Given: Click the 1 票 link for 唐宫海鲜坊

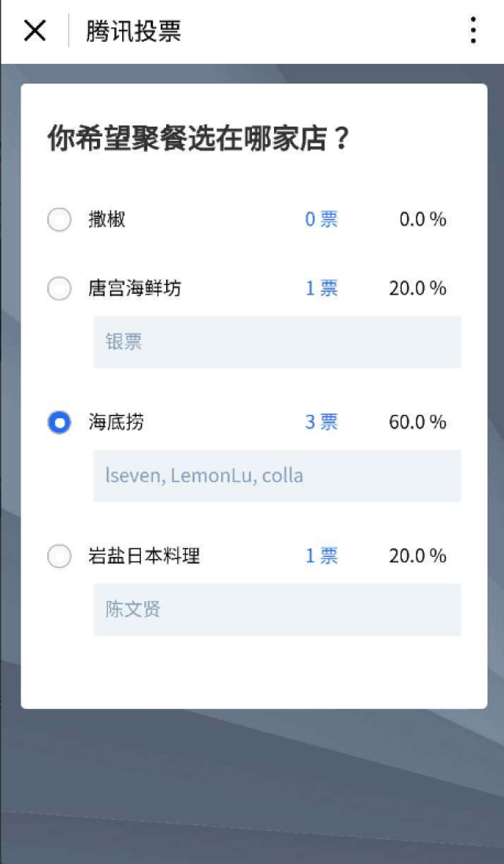Looking at the screenshot, I should (321, 288).
